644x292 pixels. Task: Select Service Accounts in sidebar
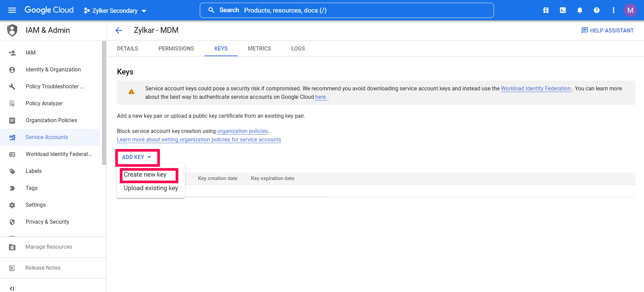(50, 137)
